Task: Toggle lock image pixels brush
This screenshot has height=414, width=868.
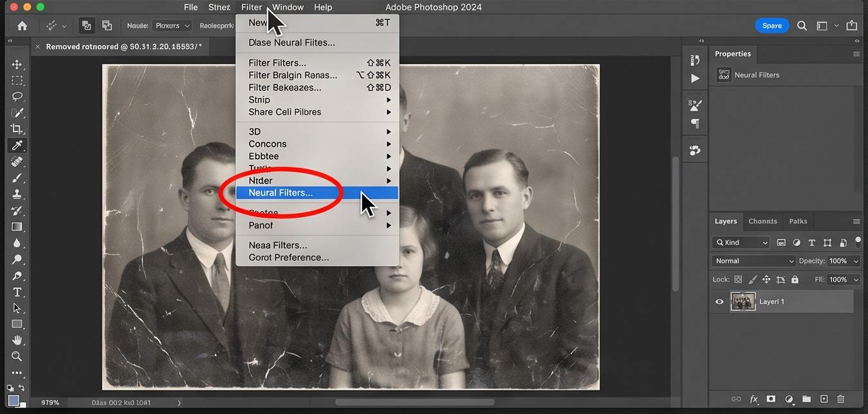Action: pyautogui.click(x=752, y=279)
